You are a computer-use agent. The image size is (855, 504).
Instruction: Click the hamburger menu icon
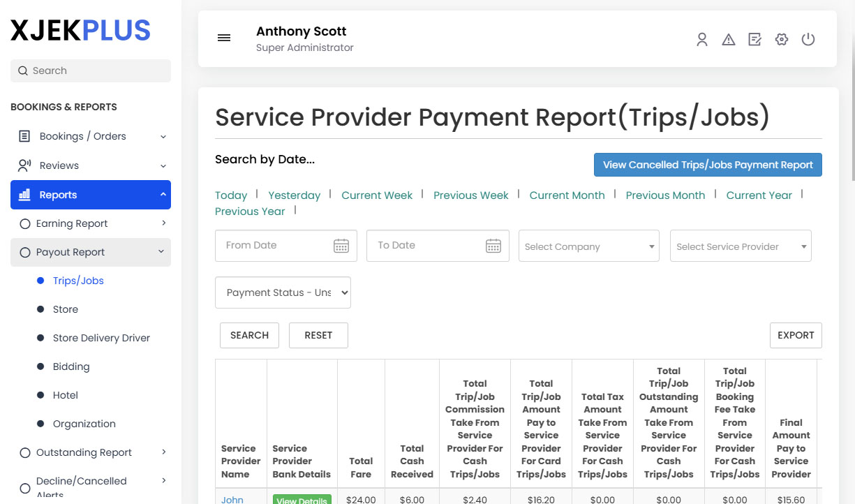223,38
